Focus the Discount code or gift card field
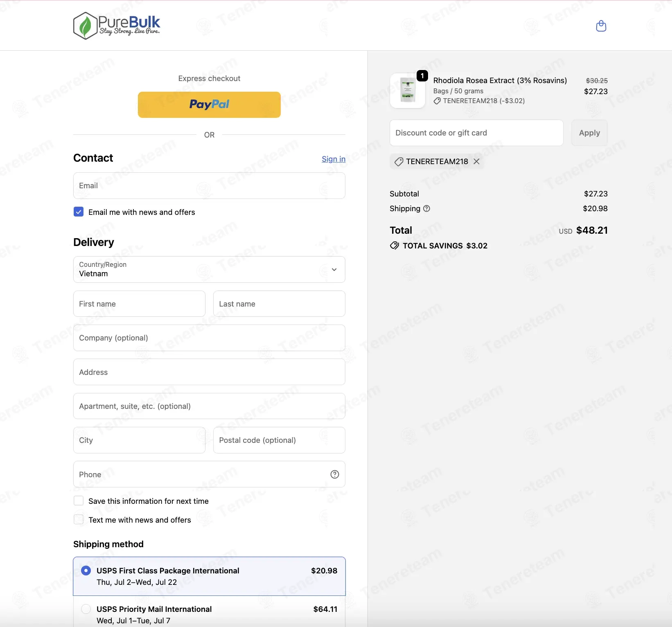The width and height of the screenshot is (672, 627). click(x=476, y=133)
